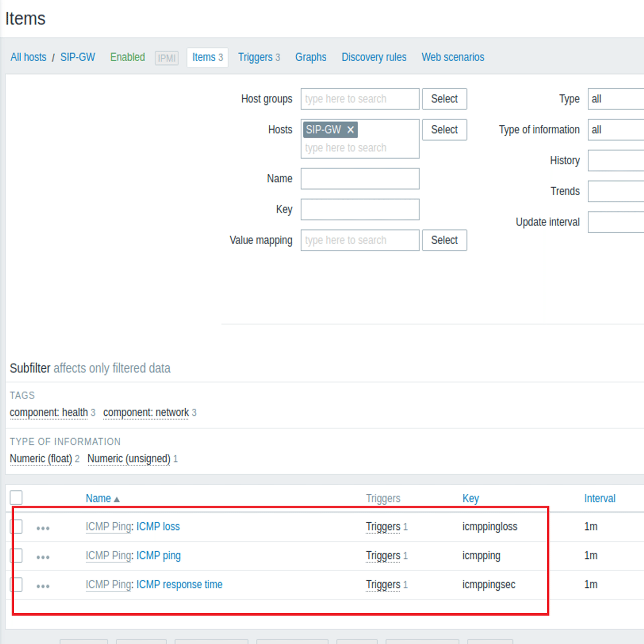Switch to the Triggers tab
The width and height of the screenshot is (644, 644).
coord(254,57)
